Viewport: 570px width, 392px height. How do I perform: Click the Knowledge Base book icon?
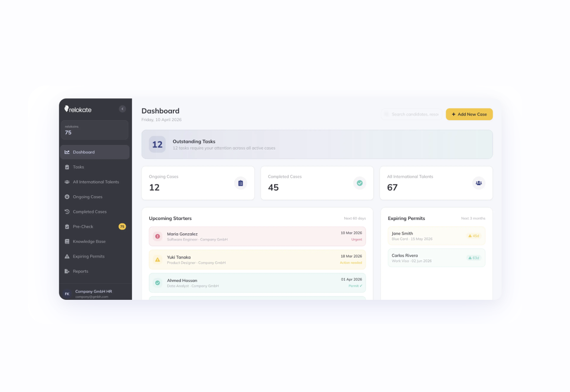click(x=67, y=241)
